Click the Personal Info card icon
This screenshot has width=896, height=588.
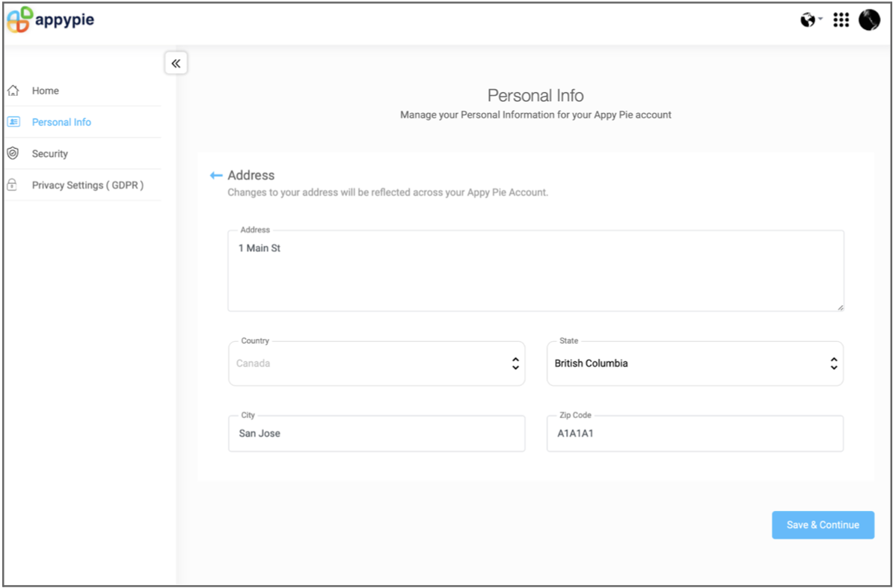13,122
